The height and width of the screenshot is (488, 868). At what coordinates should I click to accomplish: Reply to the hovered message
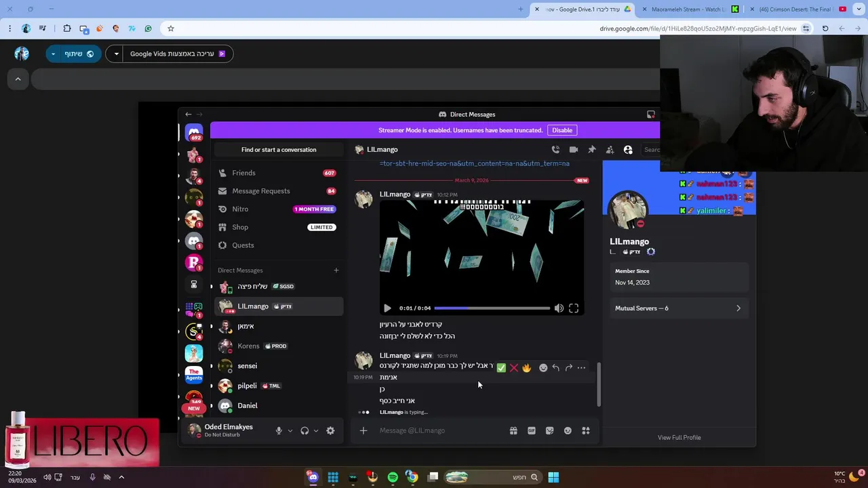pos(556,368)
